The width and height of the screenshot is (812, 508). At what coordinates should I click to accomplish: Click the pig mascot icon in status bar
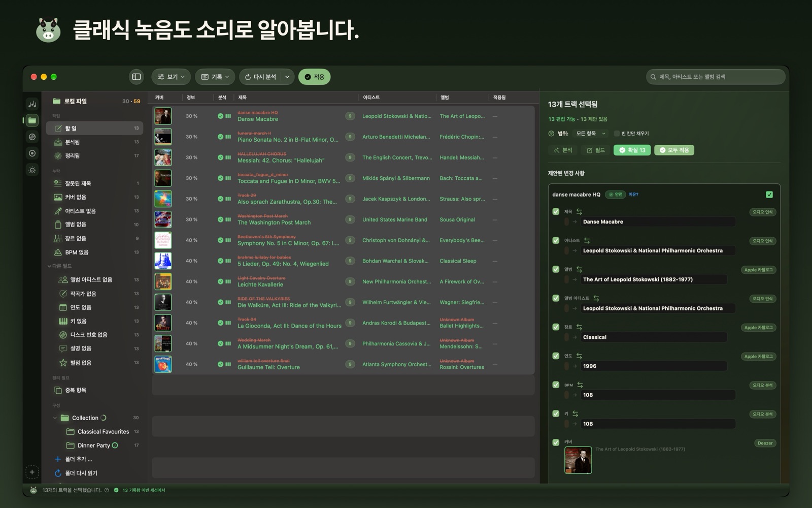[x=33, y=490]
